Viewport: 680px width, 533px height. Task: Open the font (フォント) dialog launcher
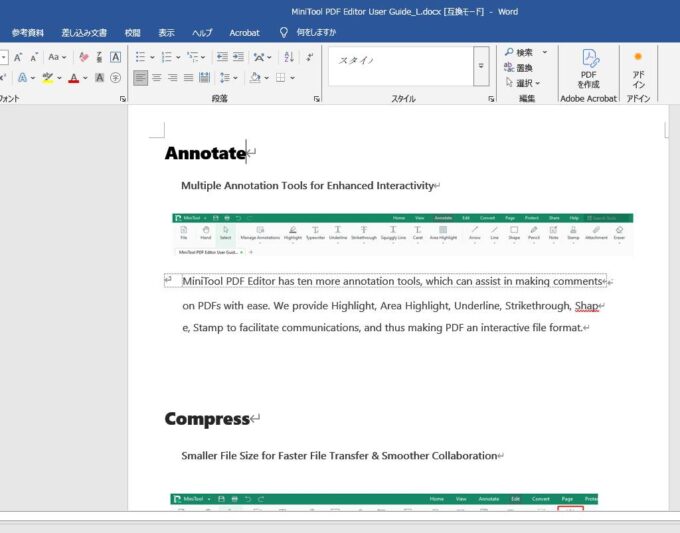click(x=123, y=99)
